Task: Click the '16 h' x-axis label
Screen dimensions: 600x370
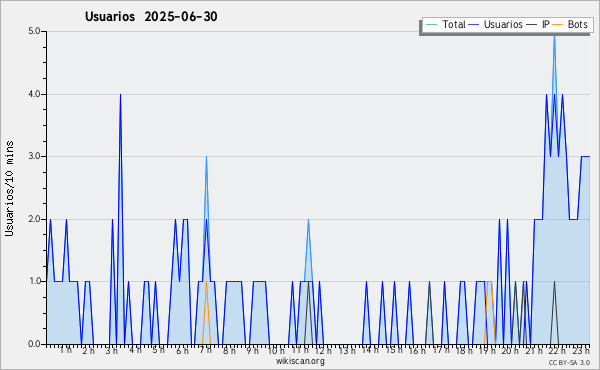Action: tap(417, 350)
